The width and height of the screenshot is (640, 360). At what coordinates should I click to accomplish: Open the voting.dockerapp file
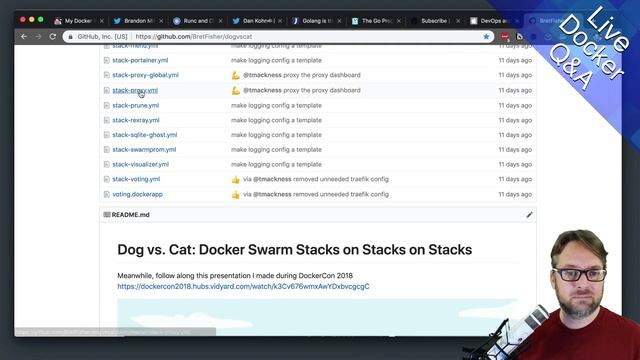tap(137, 194)
